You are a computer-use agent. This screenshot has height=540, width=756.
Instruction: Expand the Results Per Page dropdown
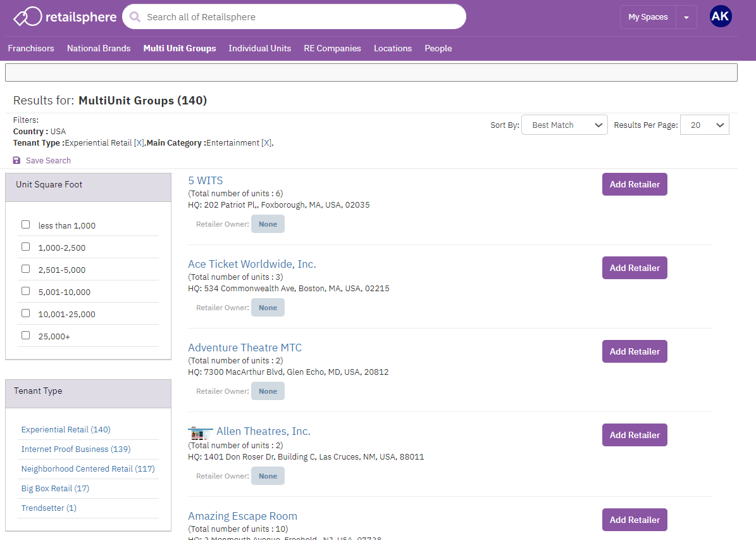(x=704, y=125)
